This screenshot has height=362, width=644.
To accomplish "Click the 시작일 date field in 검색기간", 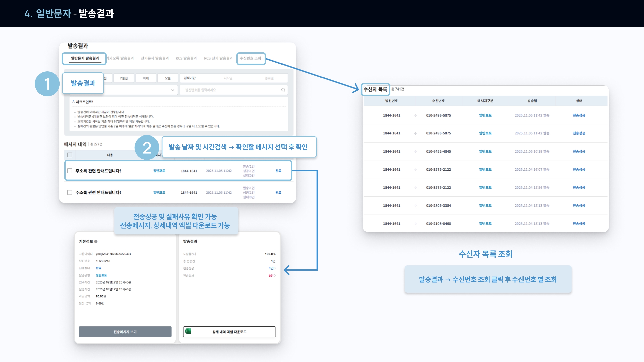I will coord(228,78).
